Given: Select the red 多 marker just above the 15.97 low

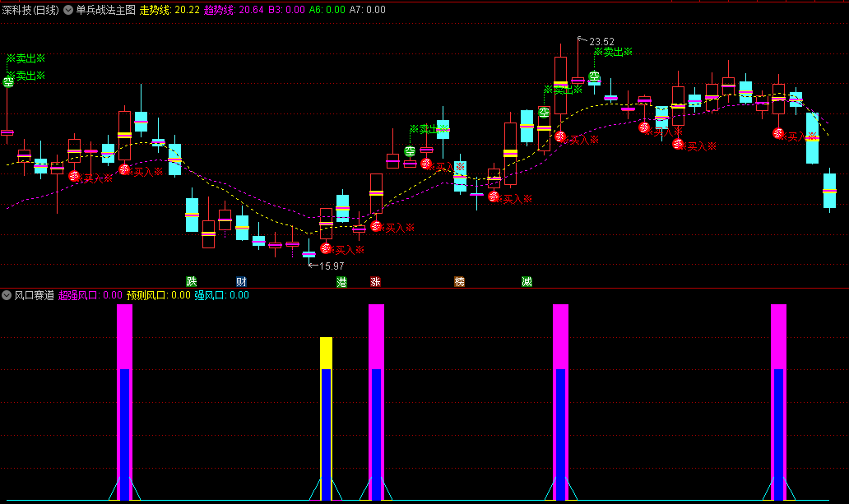Looking at the screenshot, I should point(326,248).
